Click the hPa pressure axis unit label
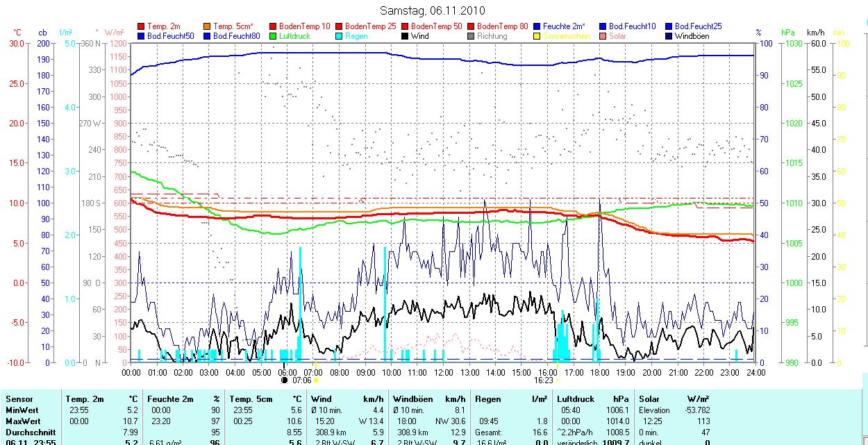 (x=788, y=33)
